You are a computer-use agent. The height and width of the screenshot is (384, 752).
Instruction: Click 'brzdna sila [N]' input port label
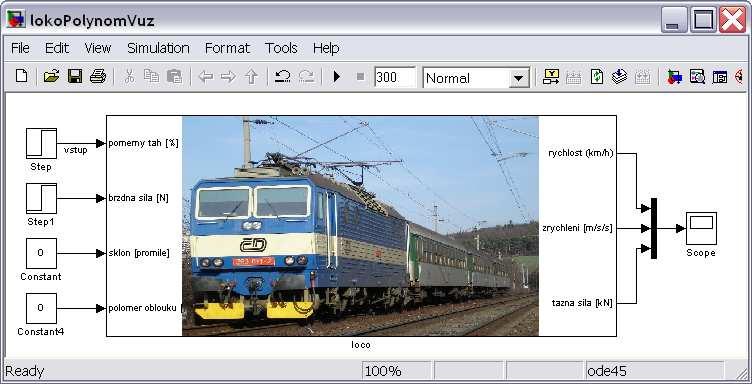[x=138, y=198]
